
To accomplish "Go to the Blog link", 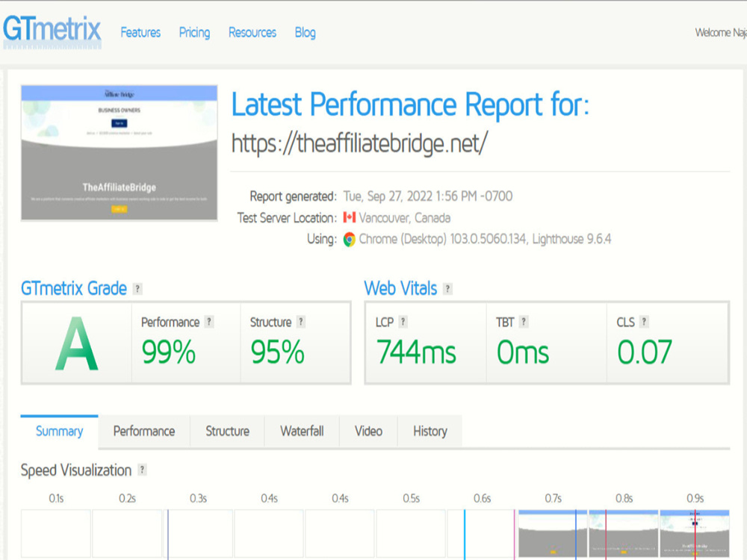I will coord(305,32).
